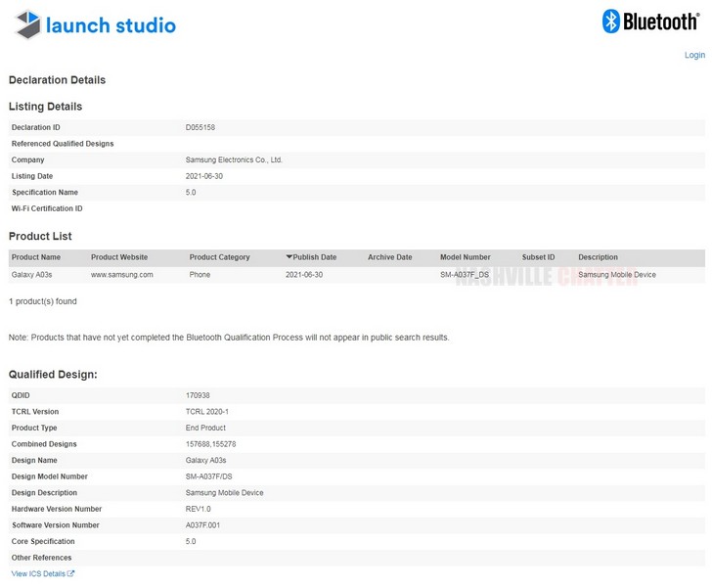Select Software Version A037F.001 value
Image resolution: width=712 pixels, height=588 pixels.
click(202, 525)
